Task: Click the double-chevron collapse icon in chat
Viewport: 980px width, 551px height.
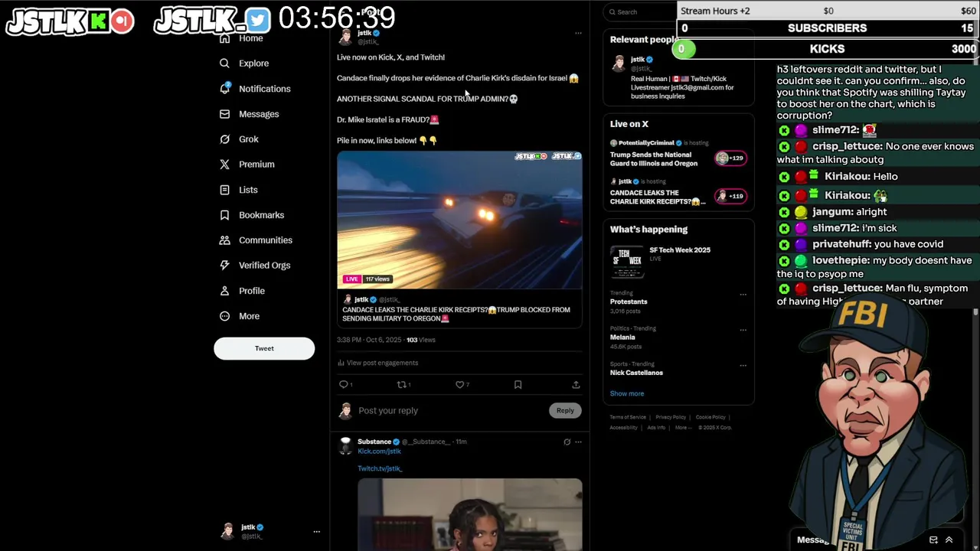Action: pyautogui.click(x=949, y=540)
